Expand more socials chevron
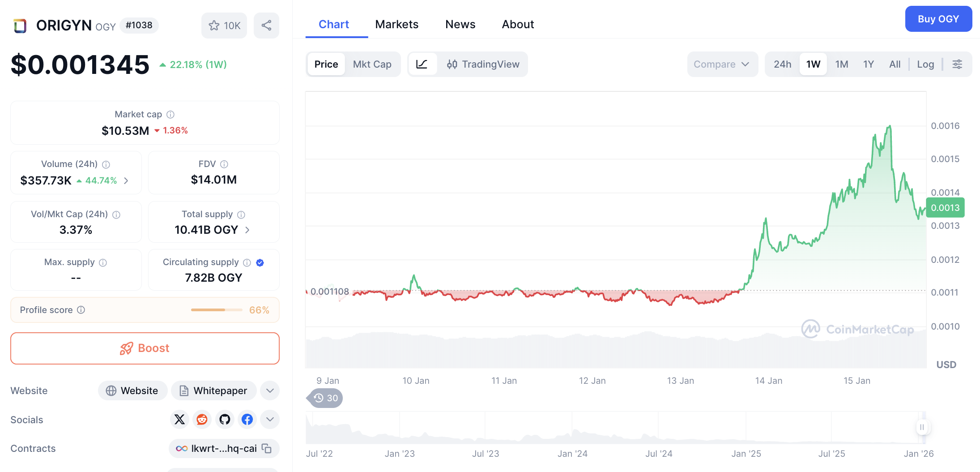Viewport: 980px width, 472px height. 270,420
